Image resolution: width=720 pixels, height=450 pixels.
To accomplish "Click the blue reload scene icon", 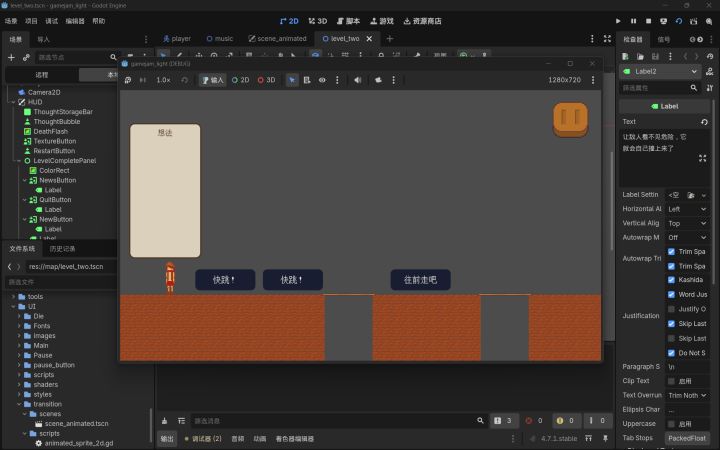I will coord(679,21).
